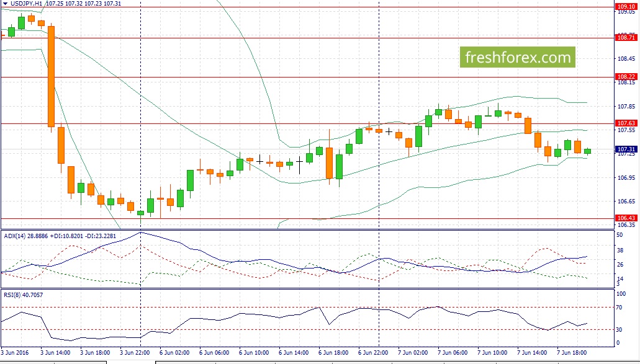Click the large orange bearish candle on 3 Jun
The width and height of the screenshot is (640, 364).
coord(51,77)
